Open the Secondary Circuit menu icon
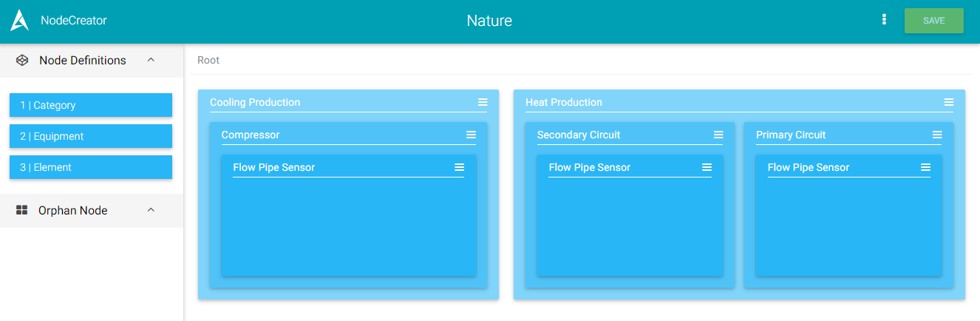The width and height of the screenshot is (980, 321). pos(718,135)
